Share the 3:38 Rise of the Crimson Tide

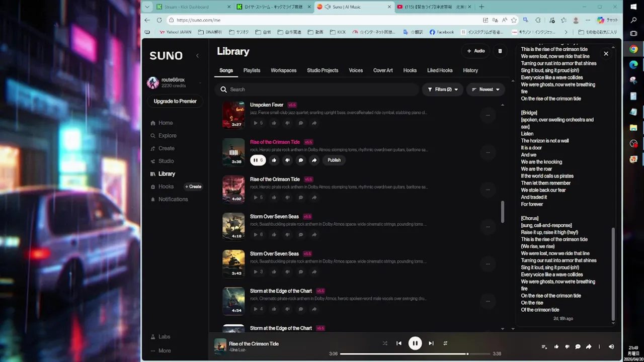coord(314,160)
